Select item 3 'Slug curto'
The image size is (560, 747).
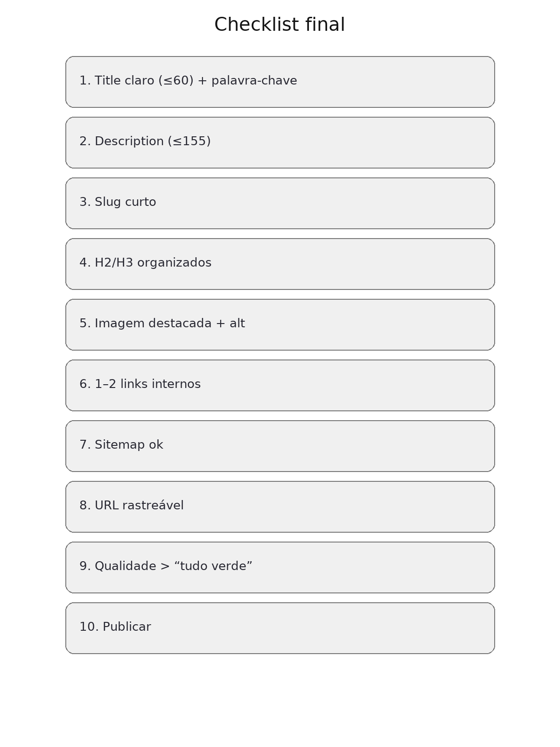pyautogui.click(x=280, y=203)
